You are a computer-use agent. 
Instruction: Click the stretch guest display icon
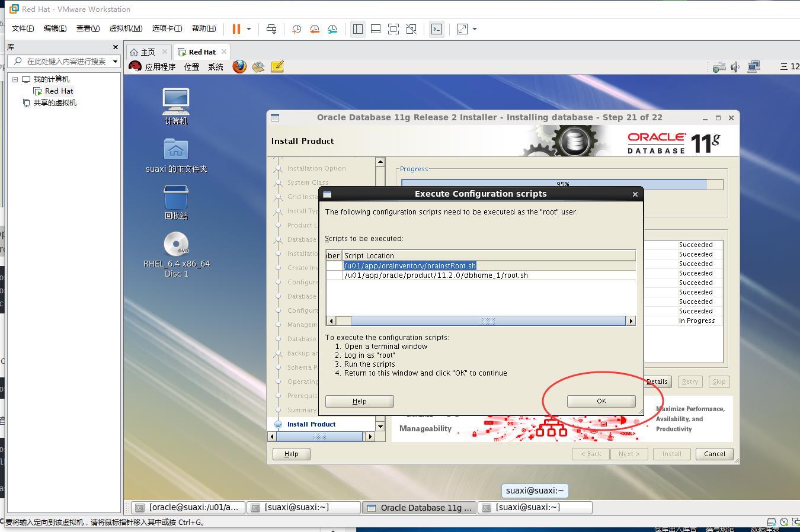pyautogui.click(x=462, y=28)
